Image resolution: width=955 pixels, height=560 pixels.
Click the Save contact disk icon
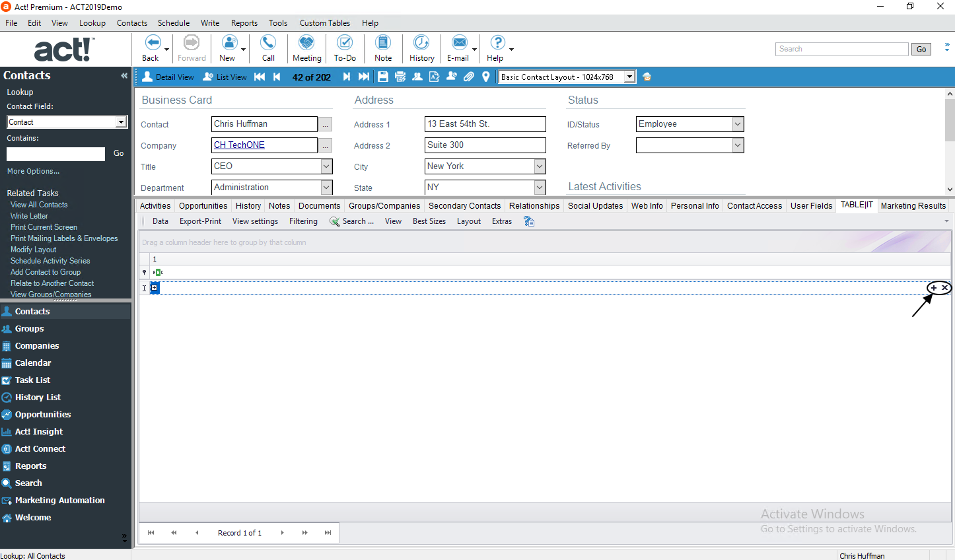[x=383, y=77]
